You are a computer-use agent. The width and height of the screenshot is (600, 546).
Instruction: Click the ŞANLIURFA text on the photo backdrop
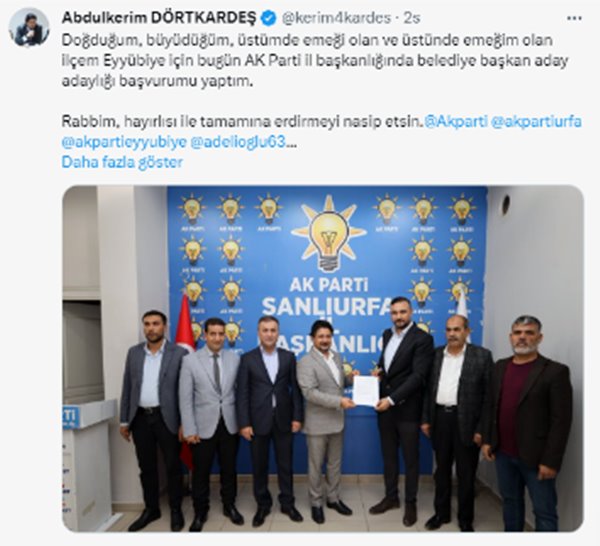coord(327,307)
